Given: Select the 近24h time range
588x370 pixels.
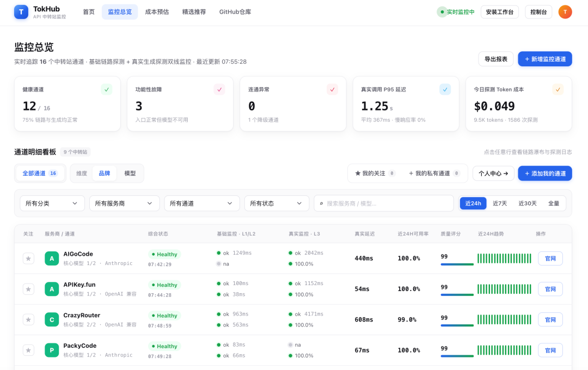Looking at the screenshot, I should 473,203.
